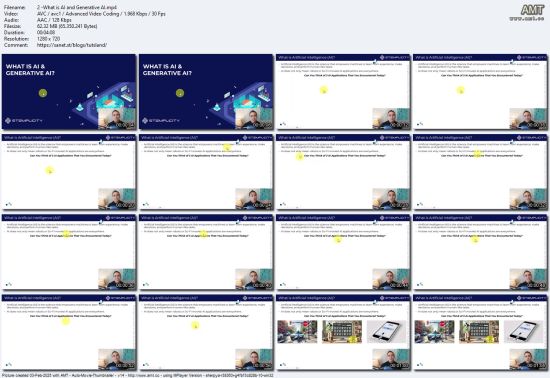Click the resolution value '1280 x 720'
The width and height of the screenshot is (550, 378).
click(48, 39)
